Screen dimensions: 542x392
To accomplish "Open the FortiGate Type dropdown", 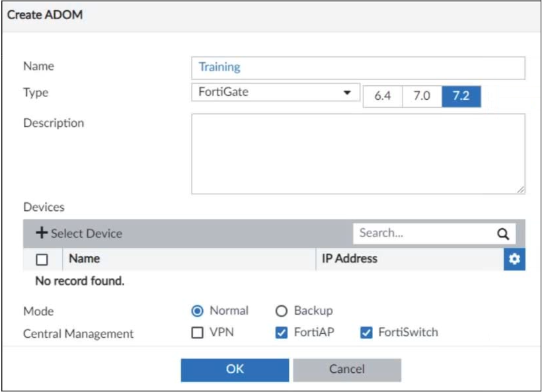I will (x=274, y=93).
